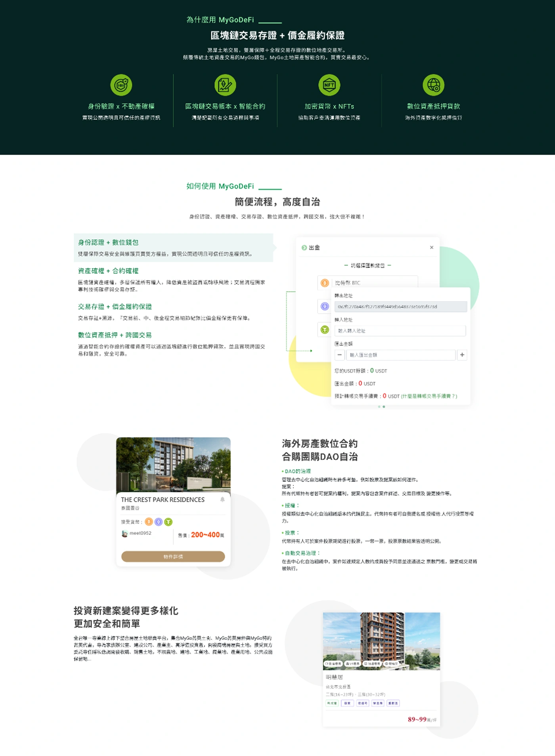Select the 身份認證 + 數位錢包 step

click(x=174, y=247)
